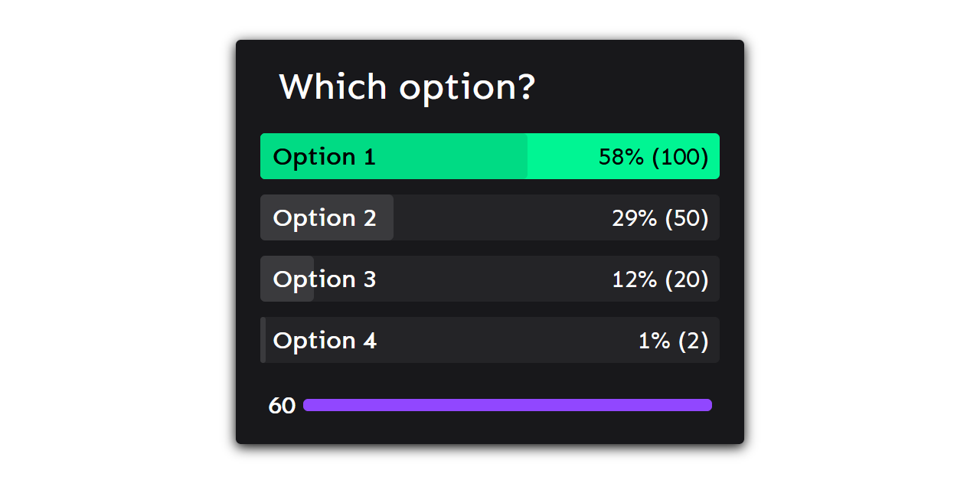The width and height of the screenshot is (980, 490).
Task: Click the 60 second timer number
Action: (x=281, y=405)
